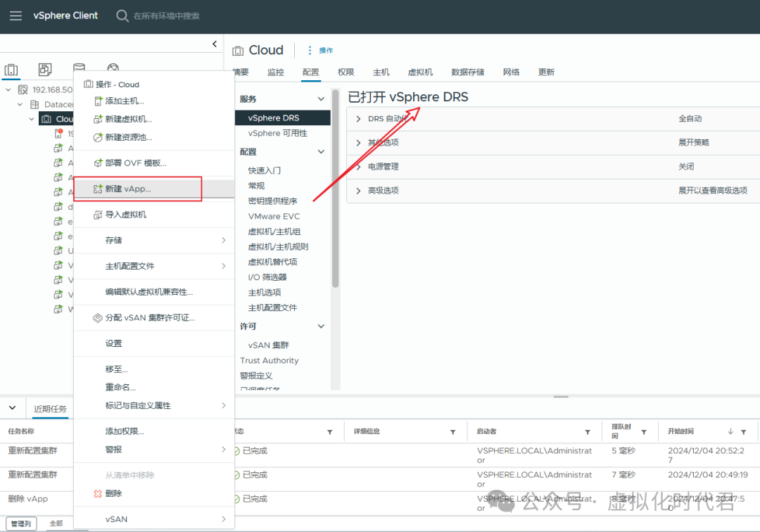Screen dimensions: 760x532
Task: Click the filter icon for 排队时间 column
Action: [644, 431]
